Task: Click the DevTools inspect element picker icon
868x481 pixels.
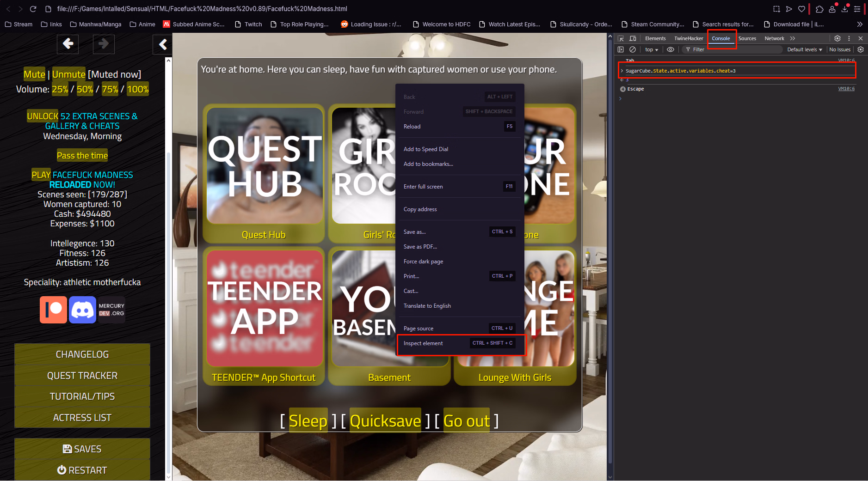Action: click(x=621, y=38)
